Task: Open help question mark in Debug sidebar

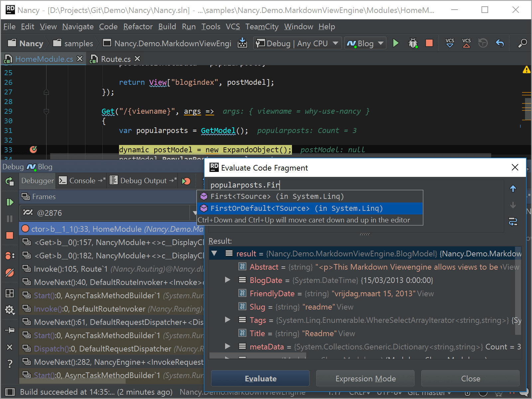Action: pos(10,364)
